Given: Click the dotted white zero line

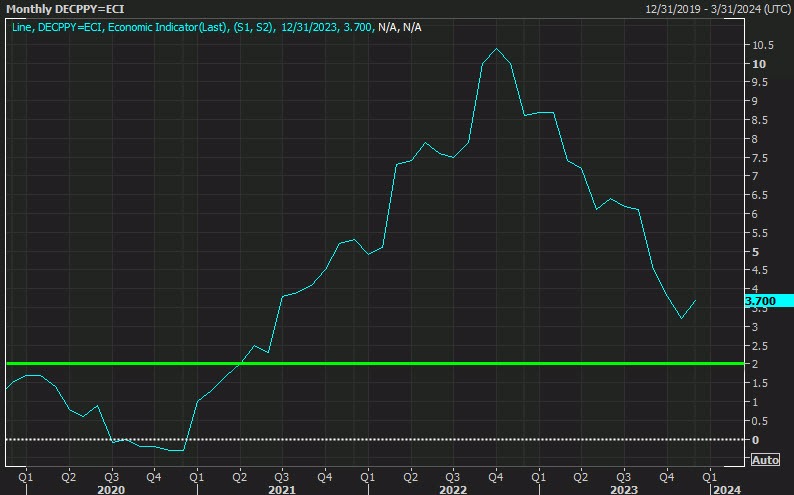Looking at the screenshot, I should 400,439.
